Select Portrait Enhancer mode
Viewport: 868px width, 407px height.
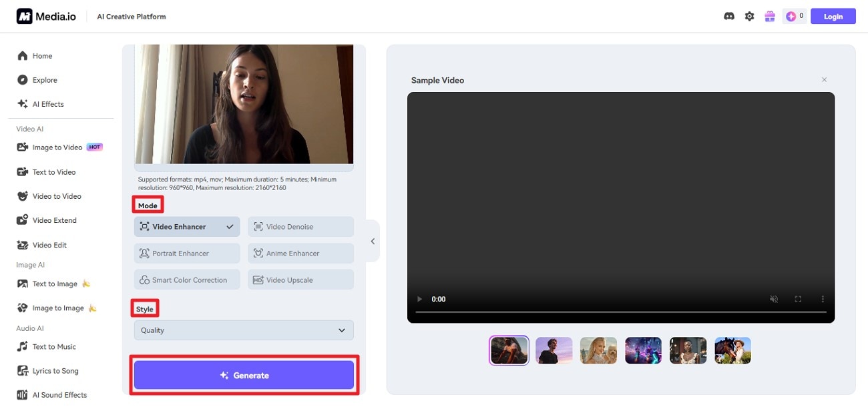click(187, 254)
